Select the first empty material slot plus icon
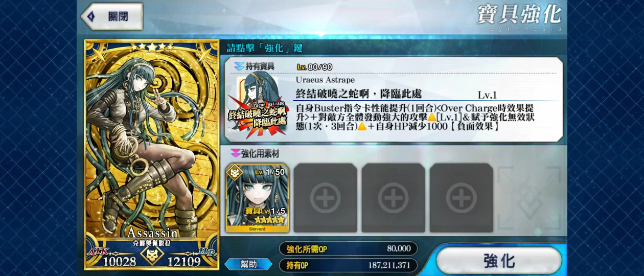Viewport: 644px width, 276px height. pyautogui.click(x=325, y=197)
